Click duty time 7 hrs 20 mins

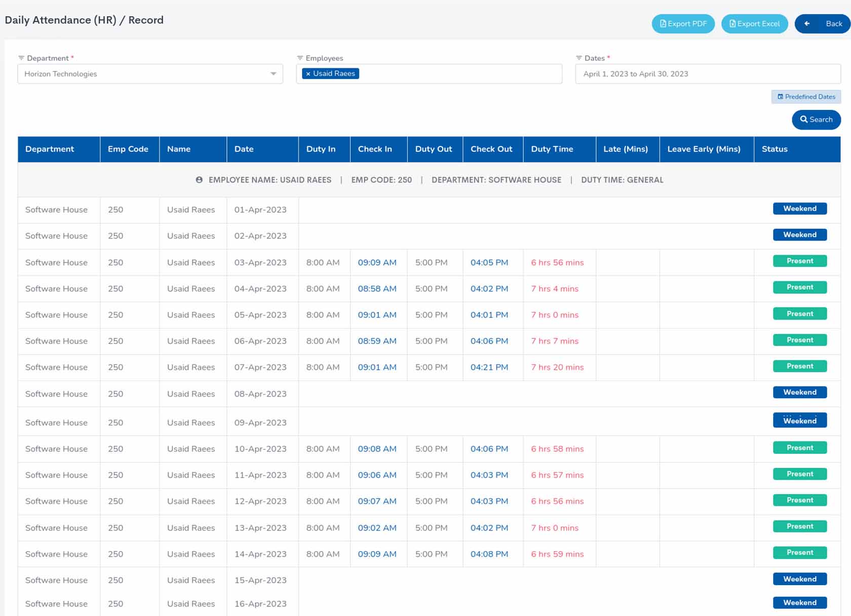[557, 367]
